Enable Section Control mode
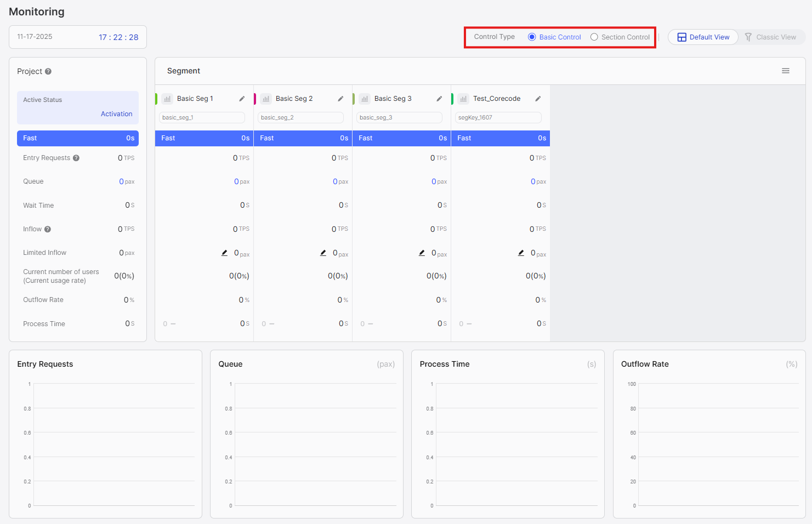 click(x=594, y=37)
